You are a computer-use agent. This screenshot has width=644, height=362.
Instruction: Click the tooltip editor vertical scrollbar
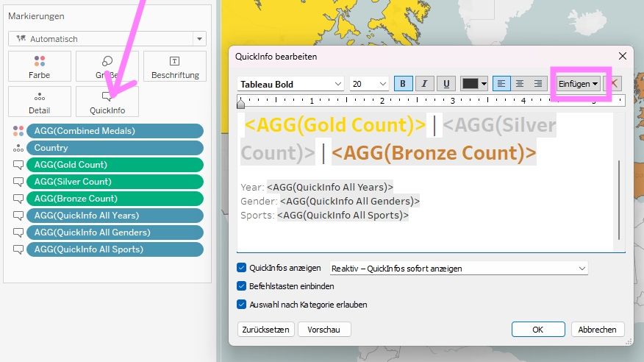pos(619,200)
